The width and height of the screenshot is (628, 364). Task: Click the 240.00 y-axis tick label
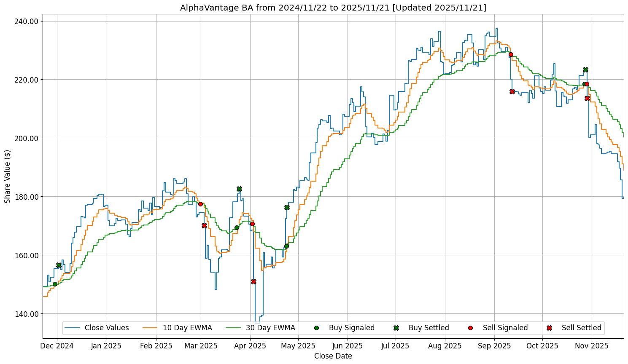pyautogui.click(x=27, y=21)
